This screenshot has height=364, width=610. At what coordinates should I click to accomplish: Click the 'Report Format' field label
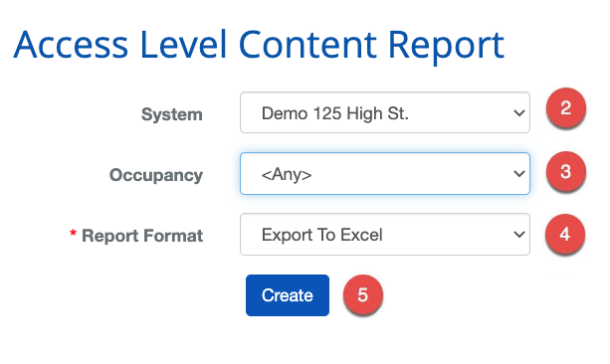click(x=142, y=236)
